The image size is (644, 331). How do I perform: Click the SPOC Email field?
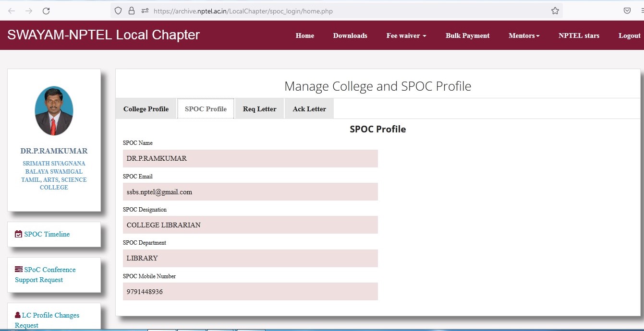(x=250, y=191)
